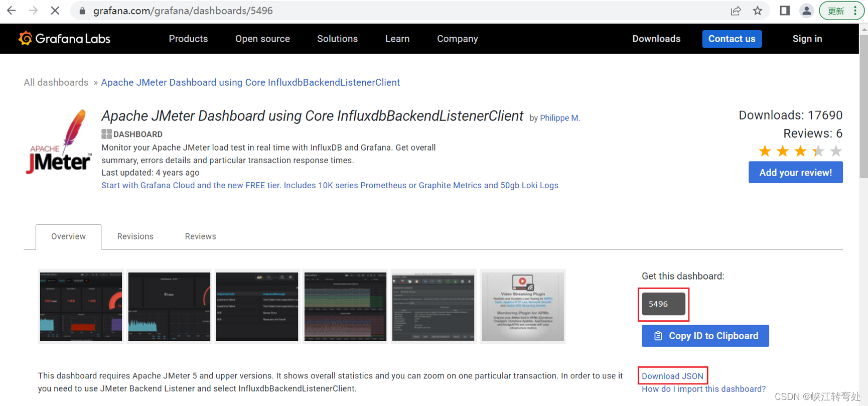
Task: Open the fifth screenshot thumbnail of listener settings
Action: click(433, 306)
